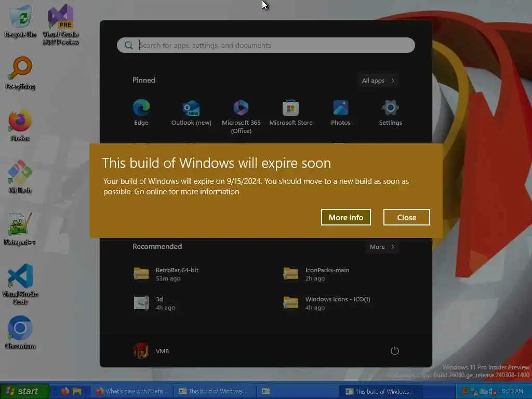Click the Everything magnifier tray icon
Image resolution: width=532 pixels, height=399 pixels.
[465, 391]
